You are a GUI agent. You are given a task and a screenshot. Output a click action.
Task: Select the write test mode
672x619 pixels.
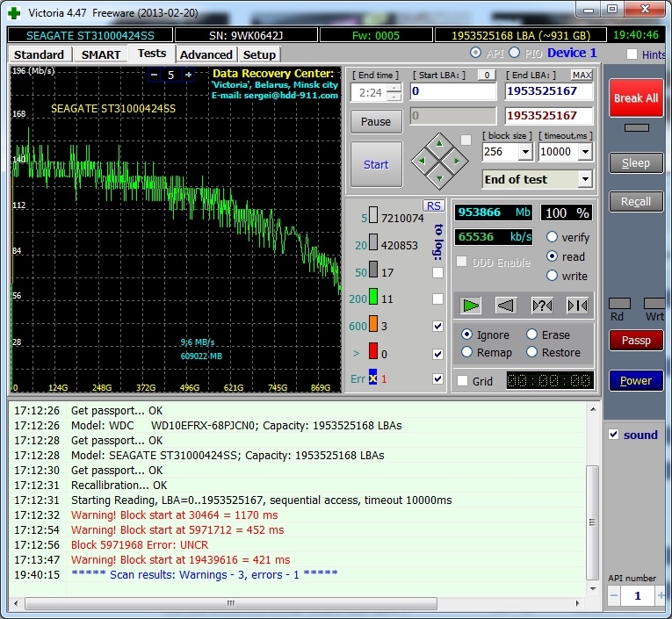[x=552, y=276]
